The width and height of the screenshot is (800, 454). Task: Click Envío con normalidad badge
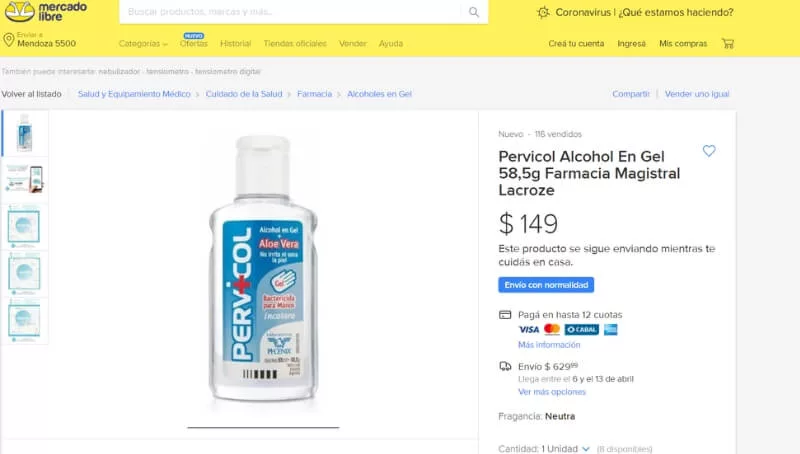click(x=546, y=285)
